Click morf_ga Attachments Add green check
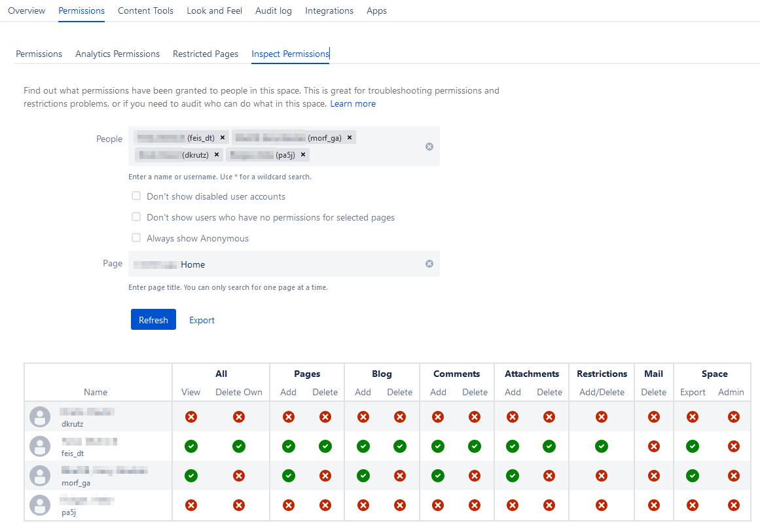 513,476
